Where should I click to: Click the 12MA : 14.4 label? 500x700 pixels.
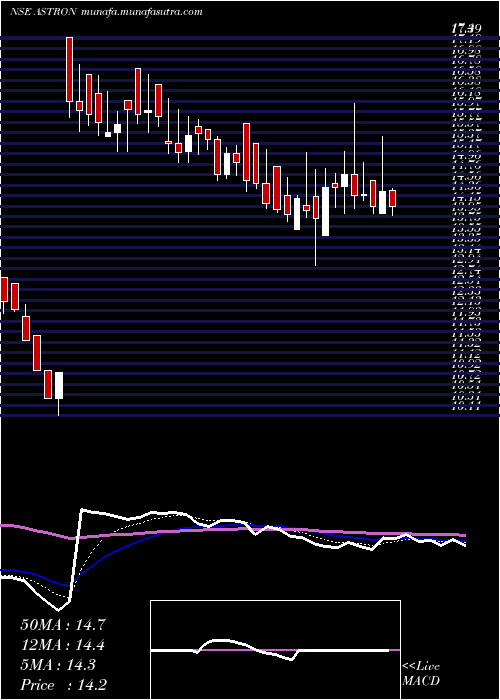[x=63, y=645]
